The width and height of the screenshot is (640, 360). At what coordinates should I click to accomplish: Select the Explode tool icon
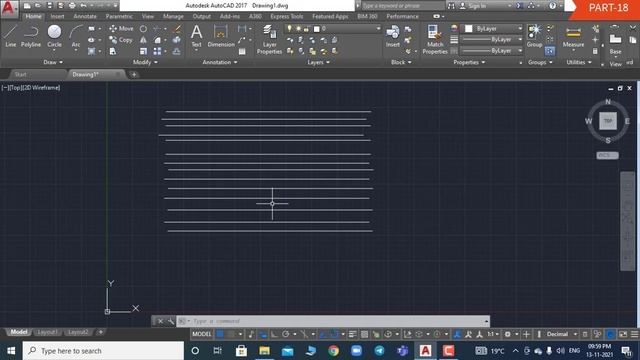pyautogui.click(x=177, y=40)
